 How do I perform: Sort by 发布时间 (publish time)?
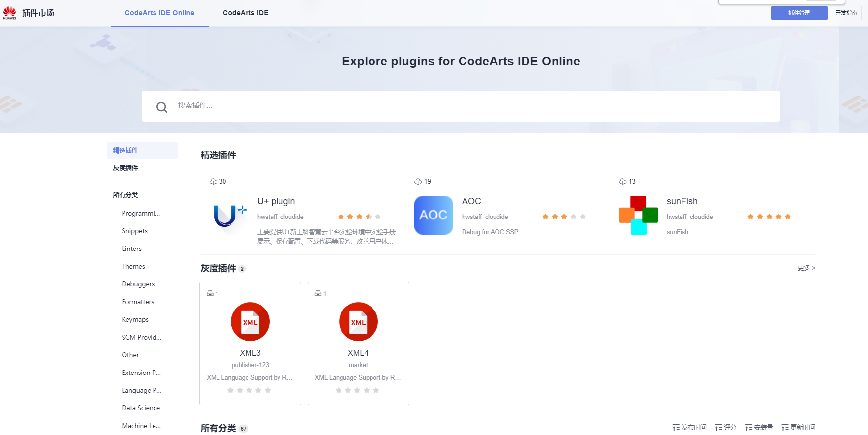coord(689,427)
